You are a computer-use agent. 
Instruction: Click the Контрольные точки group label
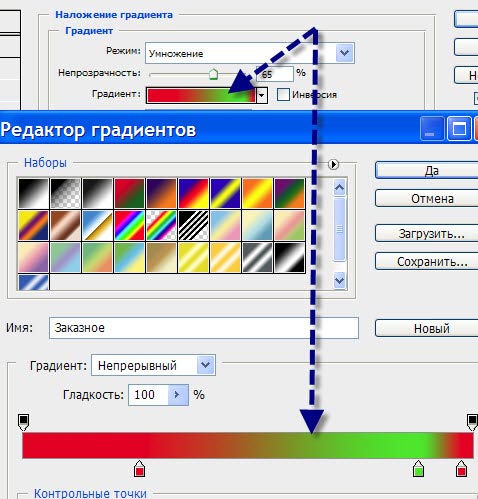coord(90,494)
